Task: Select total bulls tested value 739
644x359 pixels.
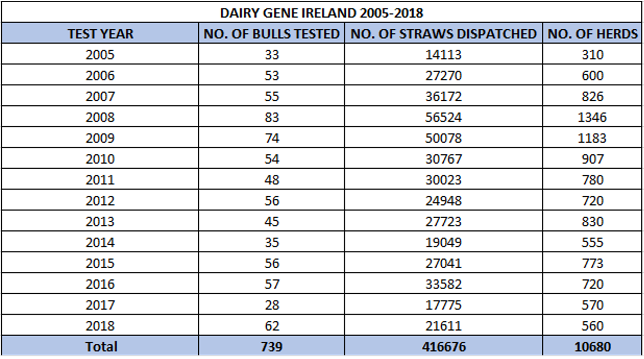Action: click(x=272, y=347)
